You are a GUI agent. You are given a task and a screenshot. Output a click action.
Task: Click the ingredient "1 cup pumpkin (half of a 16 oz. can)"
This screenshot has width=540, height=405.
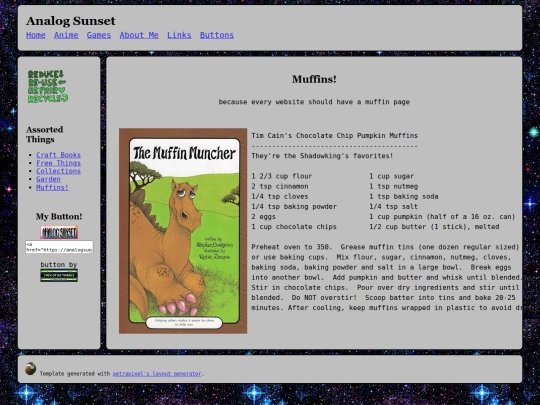click(442, 217)
